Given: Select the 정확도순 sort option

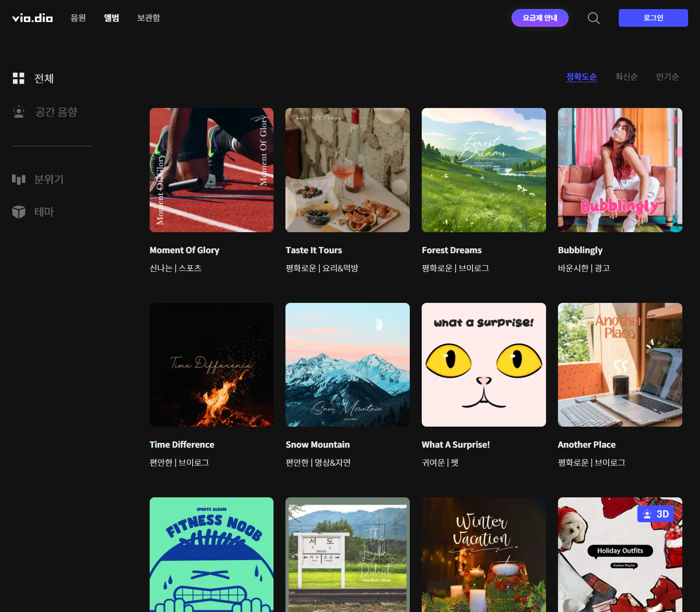Looking at the screenshot, I should point(581,77).
